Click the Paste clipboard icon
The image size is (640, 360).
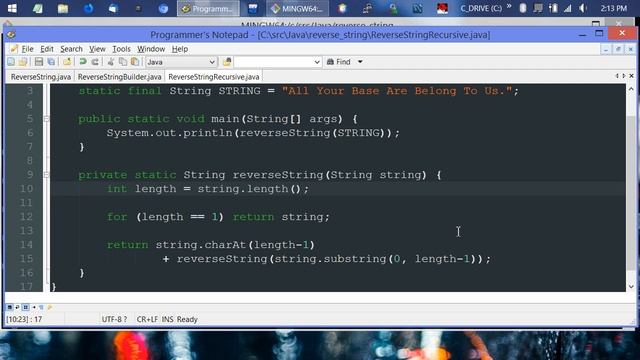tap(135, 62)
